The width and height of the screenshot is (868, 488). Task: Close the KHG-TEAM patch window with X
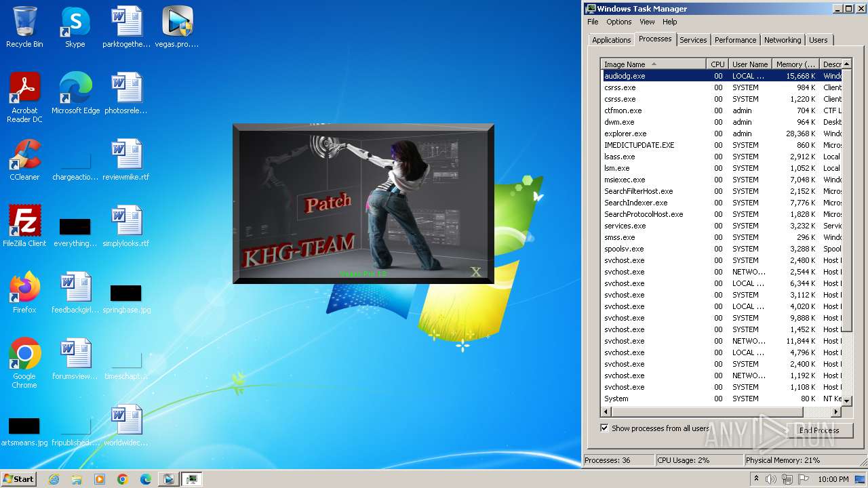pos(476,272)
